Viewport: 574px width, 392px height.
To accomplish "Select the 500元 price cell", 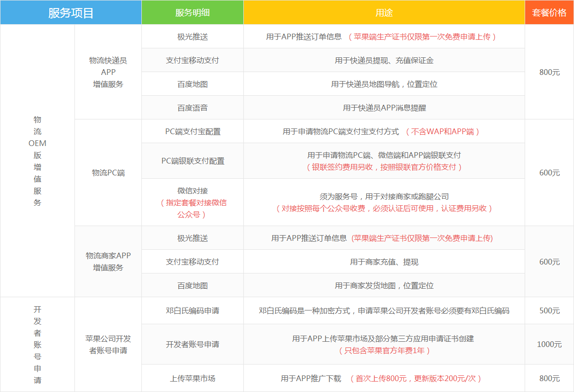I will [x=549, y=310].
